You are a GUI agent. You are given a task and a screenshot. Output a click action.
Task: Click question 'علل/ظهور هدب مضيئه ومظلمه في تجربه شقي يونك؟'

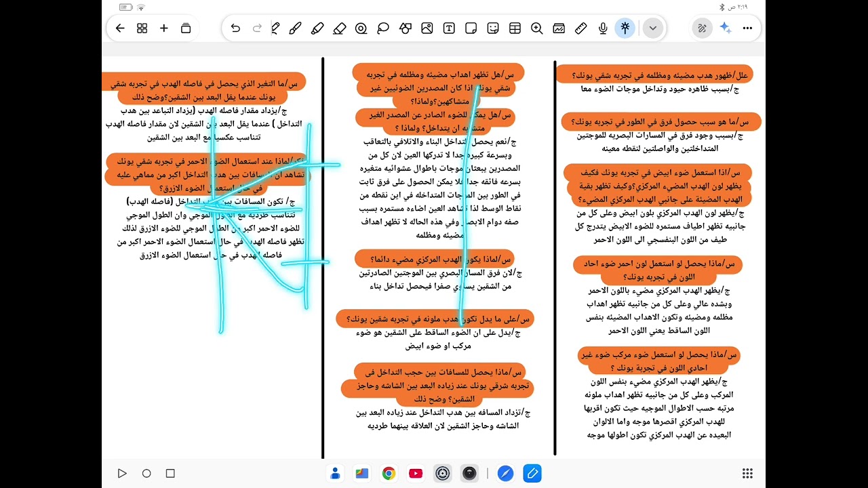[660, 75]
